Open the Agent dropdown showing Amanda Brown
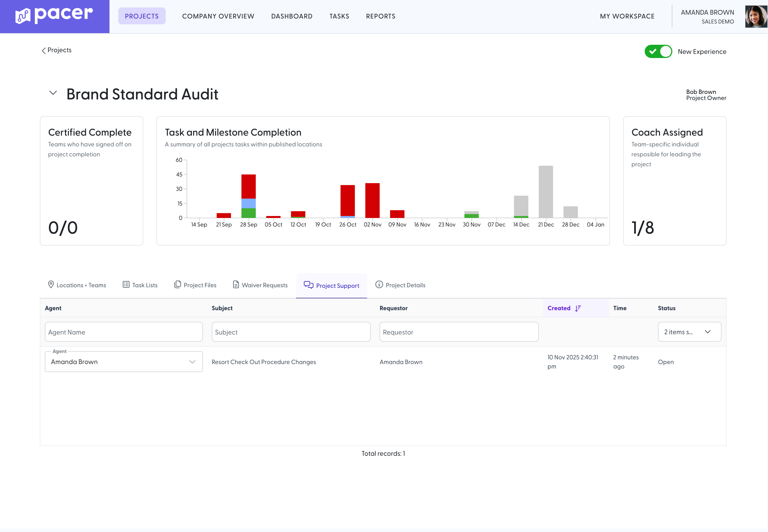The width and height of the screenshot is (768, 532). tap(124, 362)
